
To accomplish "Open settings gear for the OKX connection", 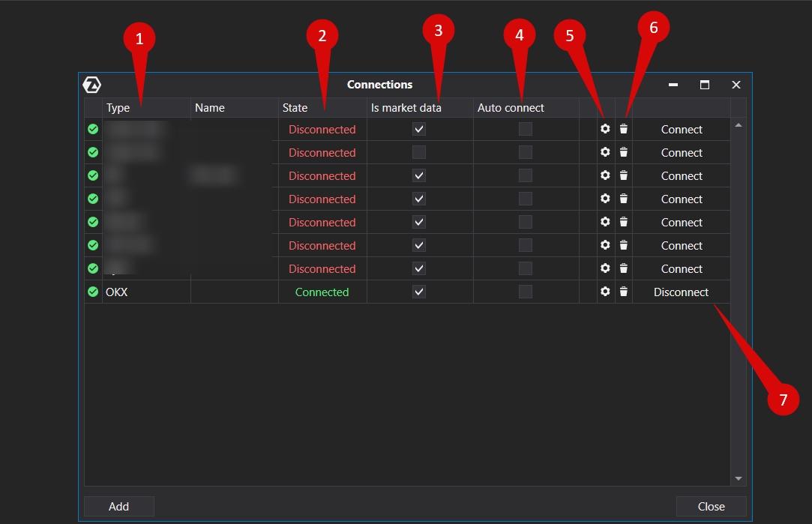I will tap(605, 292).
